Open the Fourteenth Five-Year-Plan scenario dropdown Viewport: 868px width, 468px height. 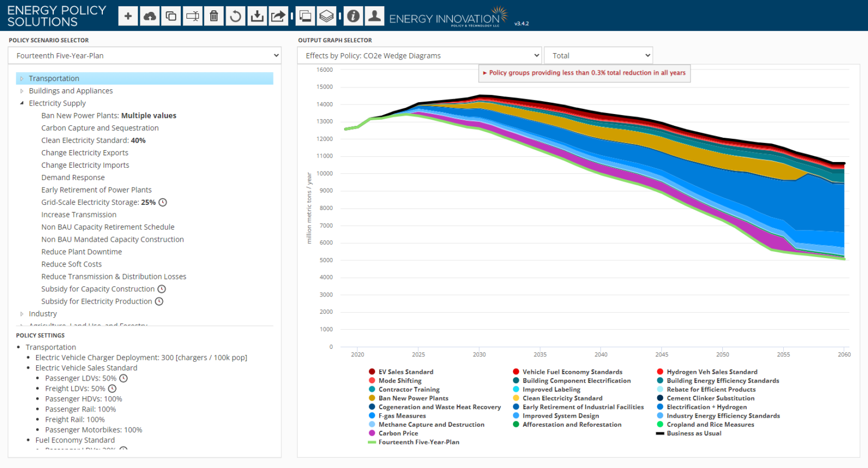pos(144,55)
